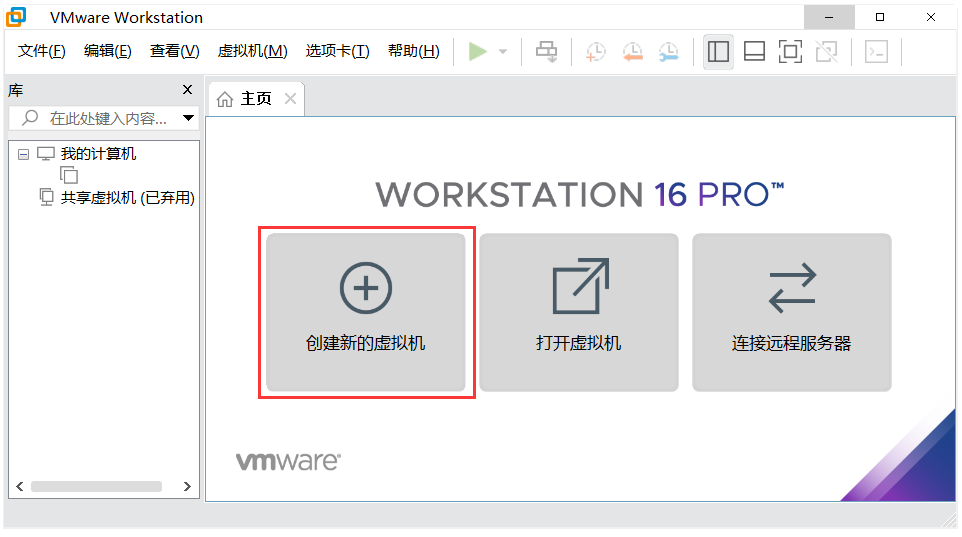Click the 打开虚拟机 button

click(579, 312)
